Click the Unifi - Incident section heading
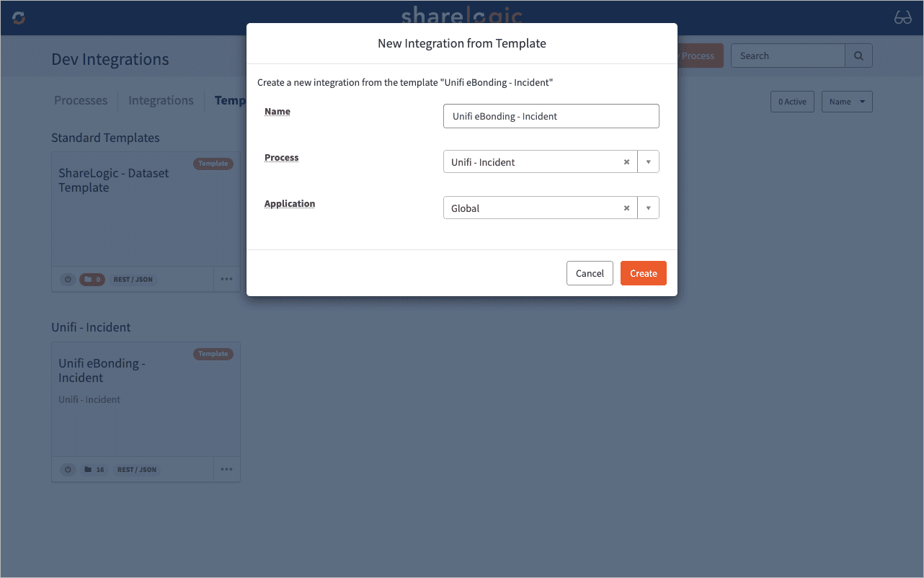The image size is (924, 578). tap(91, 327)
